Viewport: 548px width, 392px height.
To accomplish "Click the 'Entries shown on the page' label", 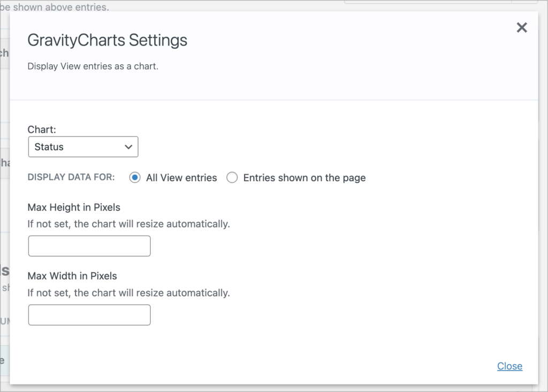I will click(x=304, y=178).
